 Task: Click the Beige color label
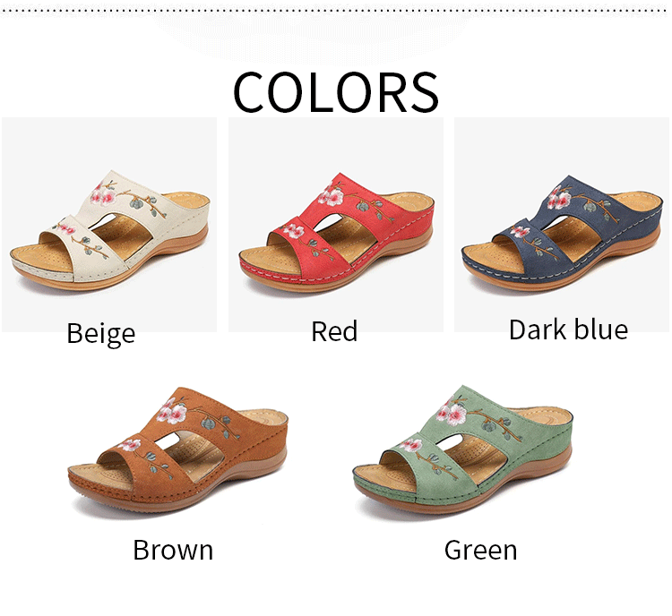[x=101, y=333]
